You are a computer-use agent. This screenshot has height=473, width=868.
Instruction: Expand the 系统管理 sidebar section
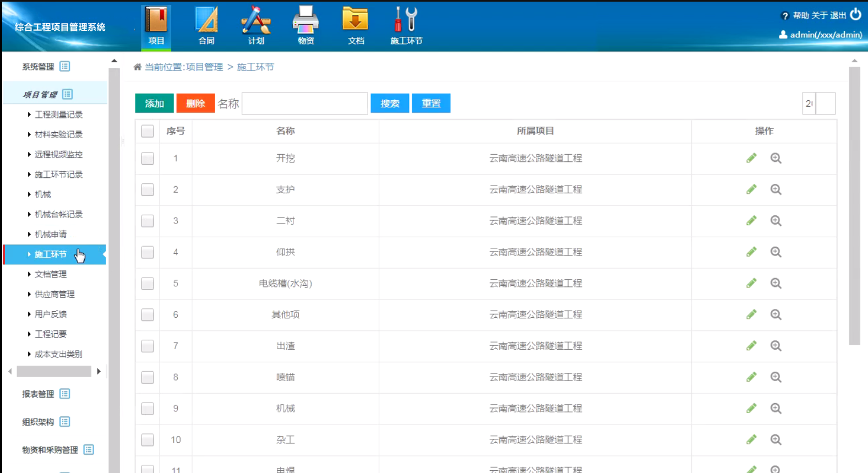(x=46, y=67)
